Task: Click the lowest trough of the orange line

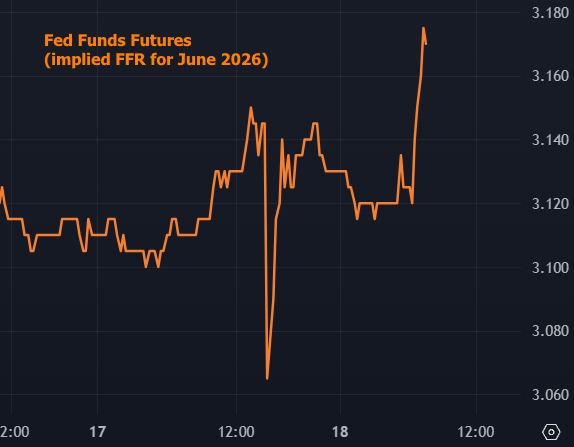Action: [x=267, y=378]
